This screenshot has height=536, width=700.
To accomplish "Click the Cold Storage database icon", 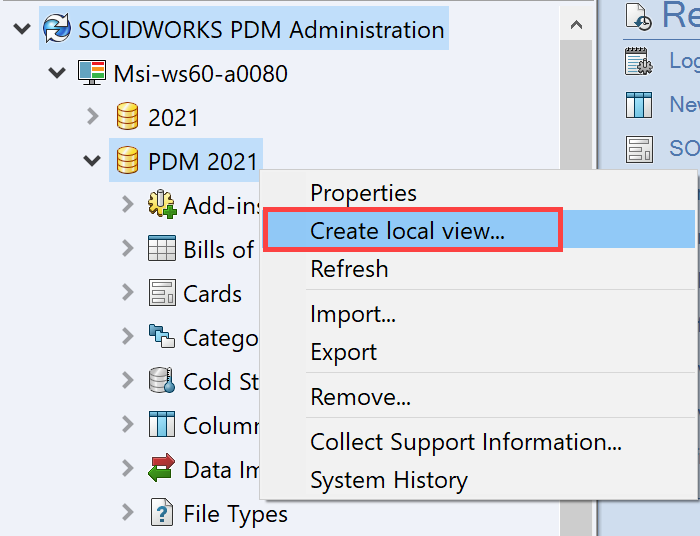I will click(x=162, y=381).
